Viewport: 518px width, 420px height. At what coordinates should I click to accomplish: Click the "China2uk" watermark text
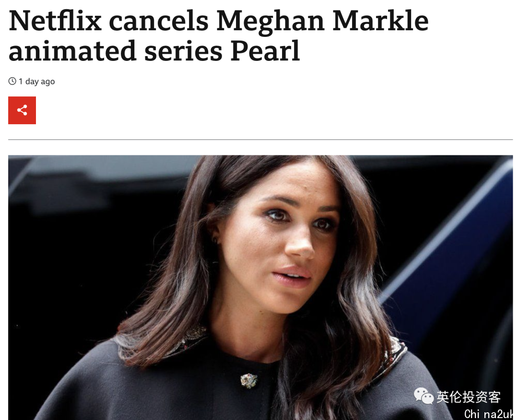click(488, 414)
